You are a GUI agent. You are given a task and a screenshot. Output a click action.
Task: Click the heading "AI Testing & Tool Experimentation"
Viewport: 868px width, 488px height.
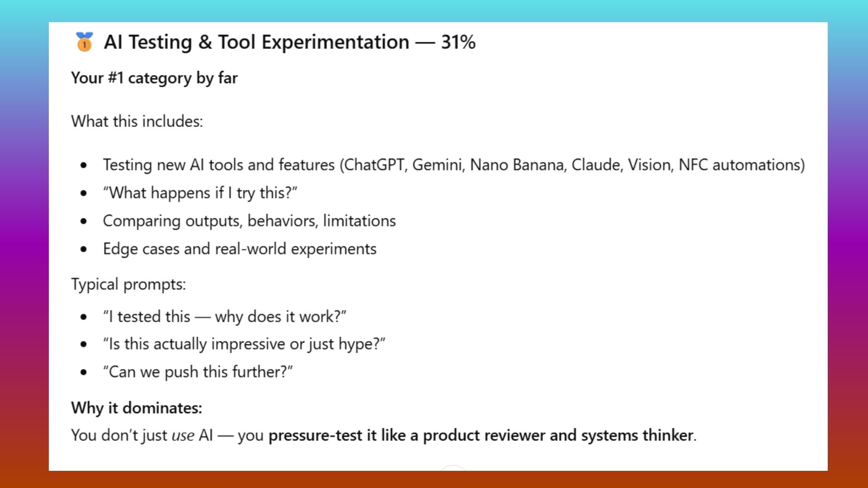click(256, 42)
